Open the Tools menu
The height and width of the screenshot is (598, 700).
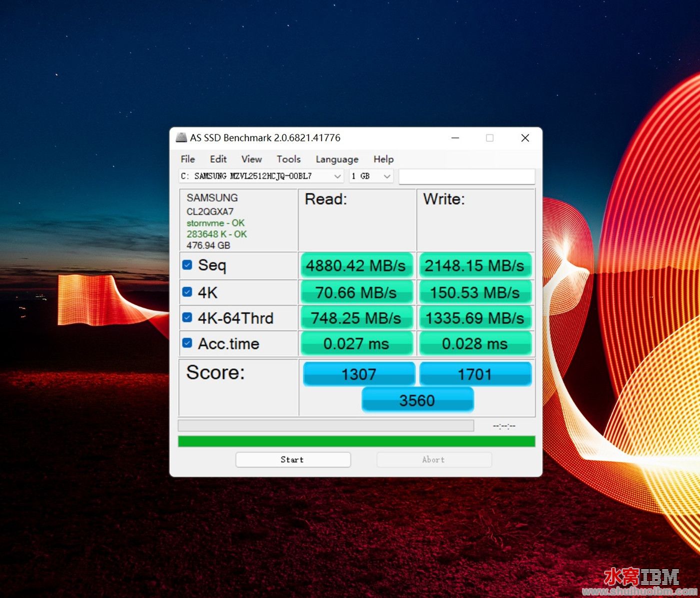[288, 159]
